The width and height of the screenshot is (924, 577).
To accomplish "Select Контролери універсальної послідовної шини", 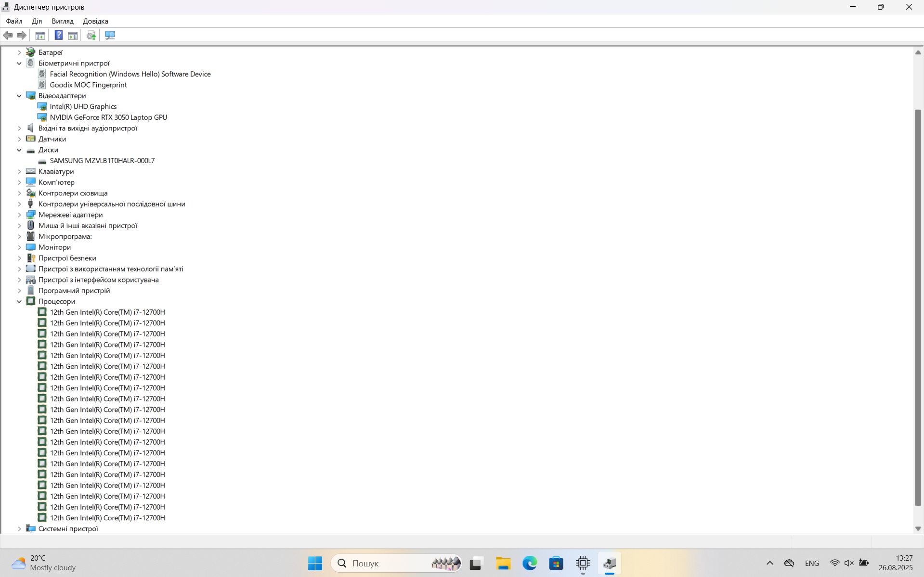I will tap(112, 204).
